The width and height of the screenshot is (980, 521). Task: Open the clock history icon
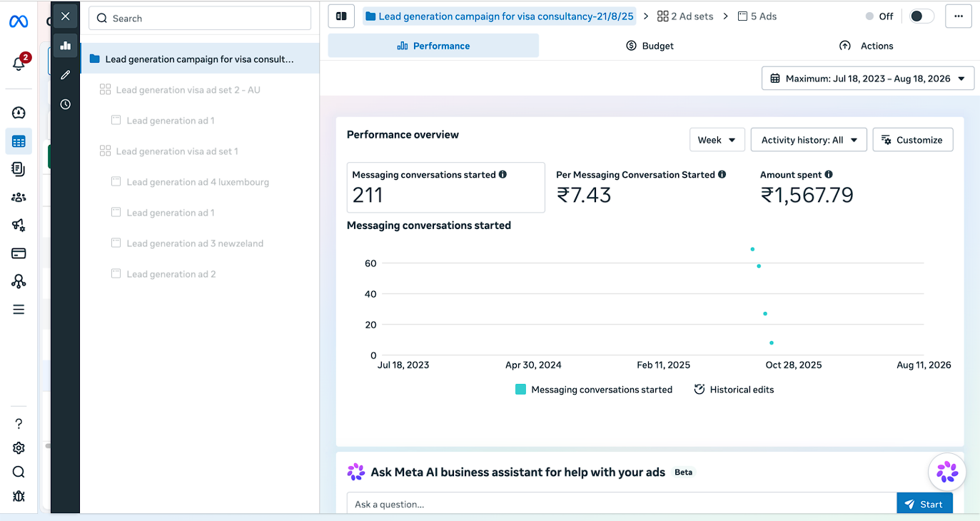click(x=66, y=104)
